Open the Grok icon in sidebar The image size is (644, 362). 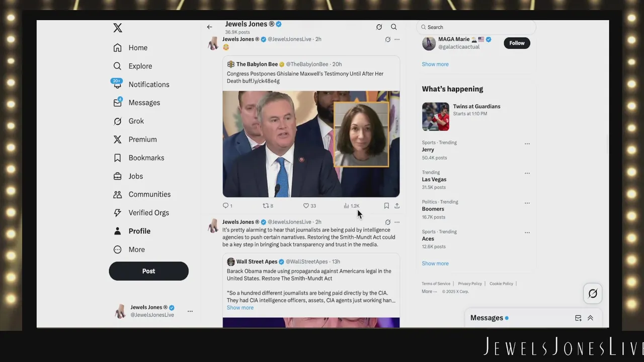coord(117,121)
